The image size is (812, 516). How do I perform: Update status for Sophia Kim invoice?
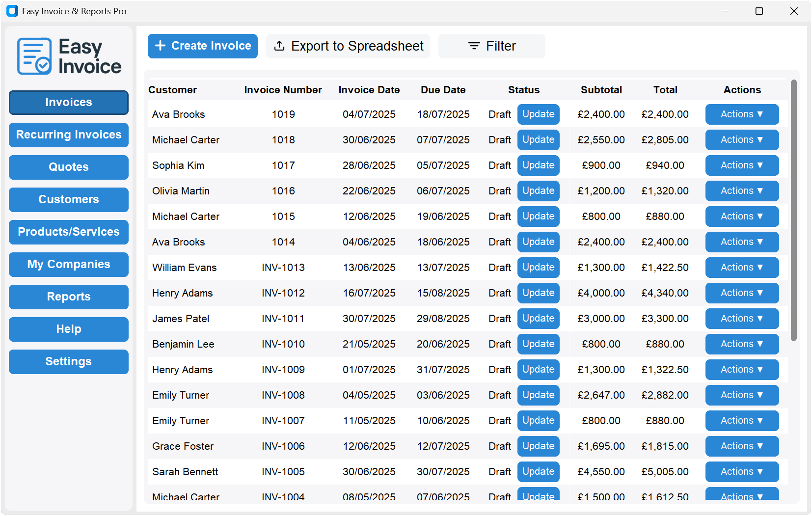click(538, 165)
